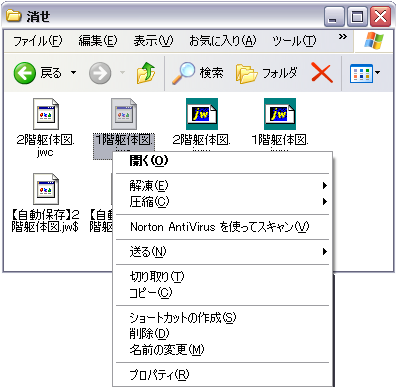Open the Forward button dropdown arrow
This screenshot has width=397, height=387.
tap(123, 72)
